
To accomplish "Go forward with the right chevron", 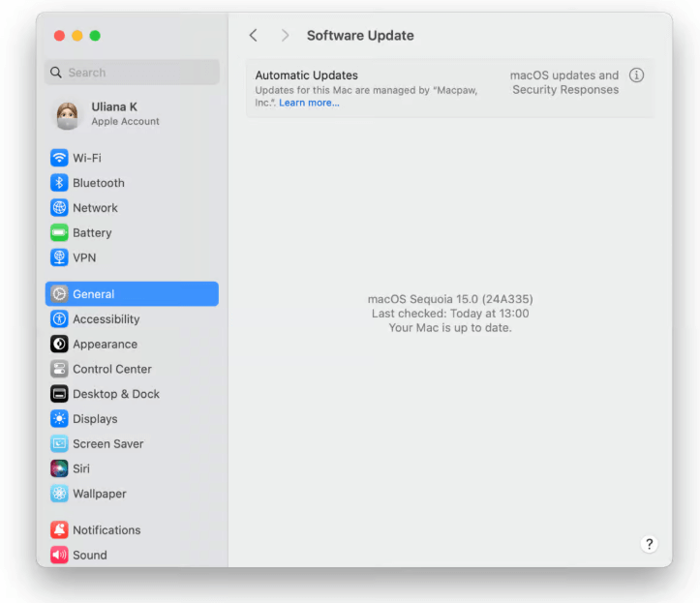I will [x=285, y=35].
